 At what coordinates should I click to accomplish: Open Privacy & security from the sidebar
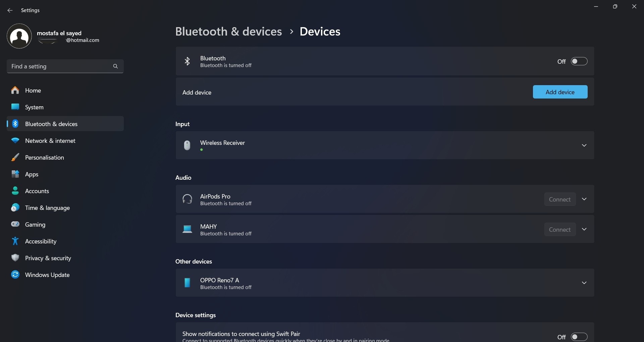(x=49, y=258)
